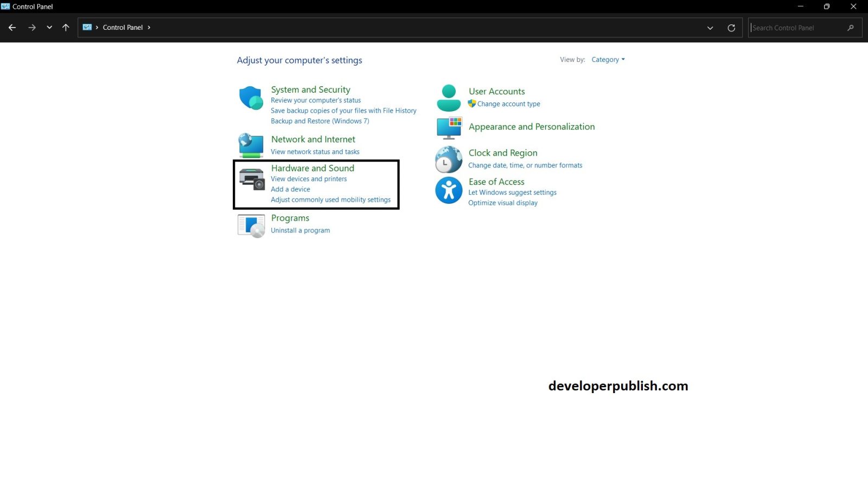Open Hardware and Sound category
This screenshot has width=868, height=488.
312,168
